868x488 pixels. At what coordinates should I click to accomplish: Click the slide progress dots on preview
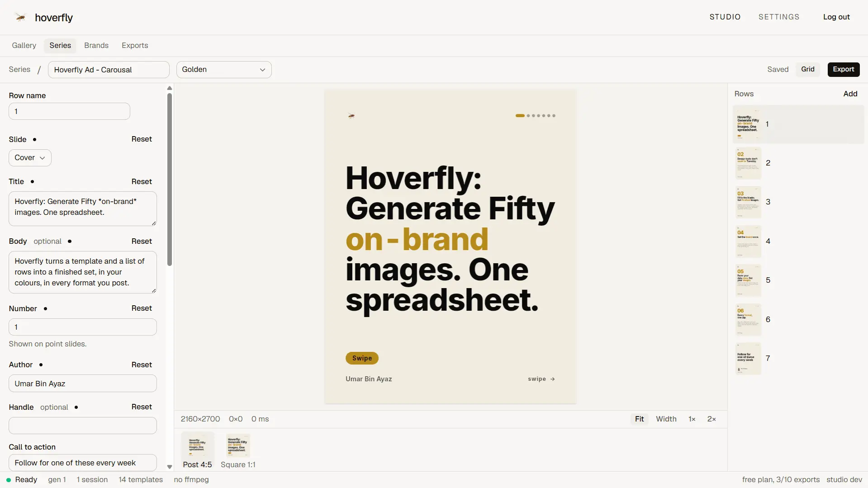(536, 116)
